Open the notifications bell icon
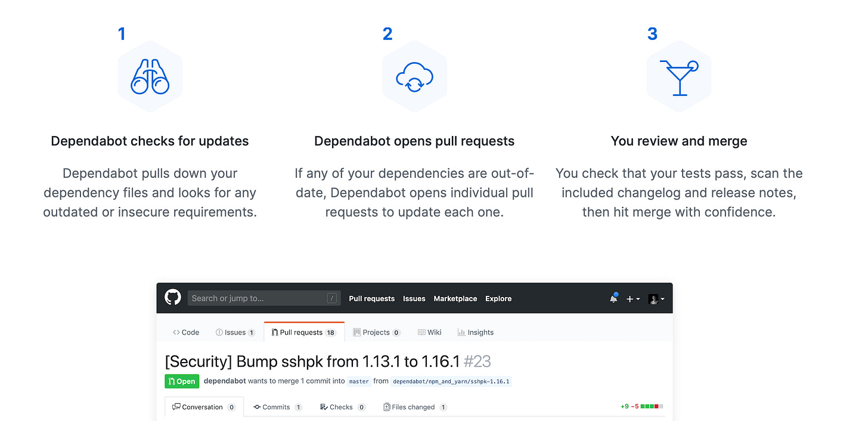 pos(613,298)
